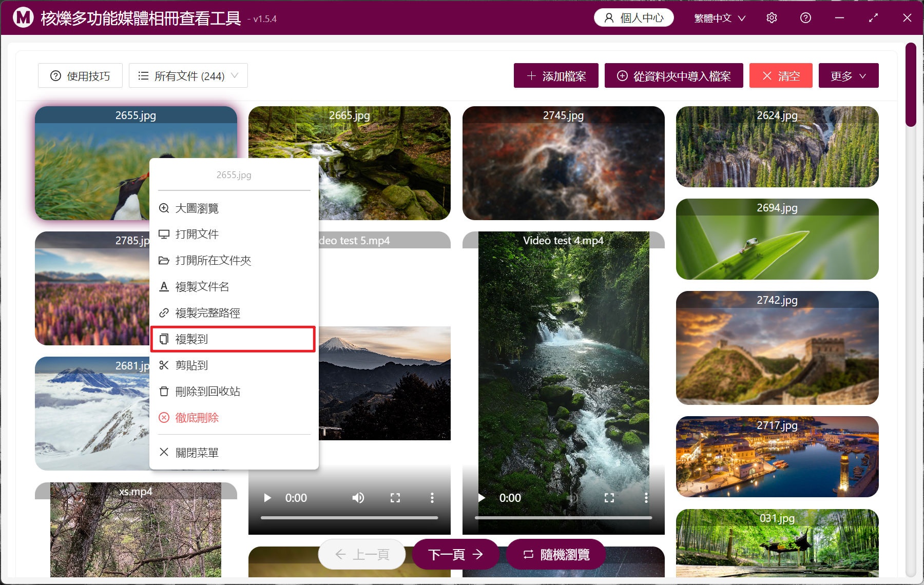The image size is (924, 585).
Task: Click the magnifier icon beside 大圖瀏覽
Action: coord(164,208)
